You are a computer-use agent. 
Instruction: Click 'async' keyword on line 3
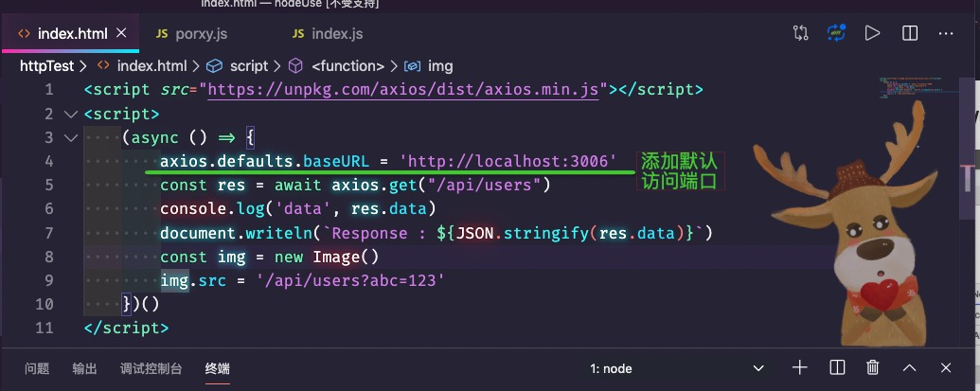(155, 138)
